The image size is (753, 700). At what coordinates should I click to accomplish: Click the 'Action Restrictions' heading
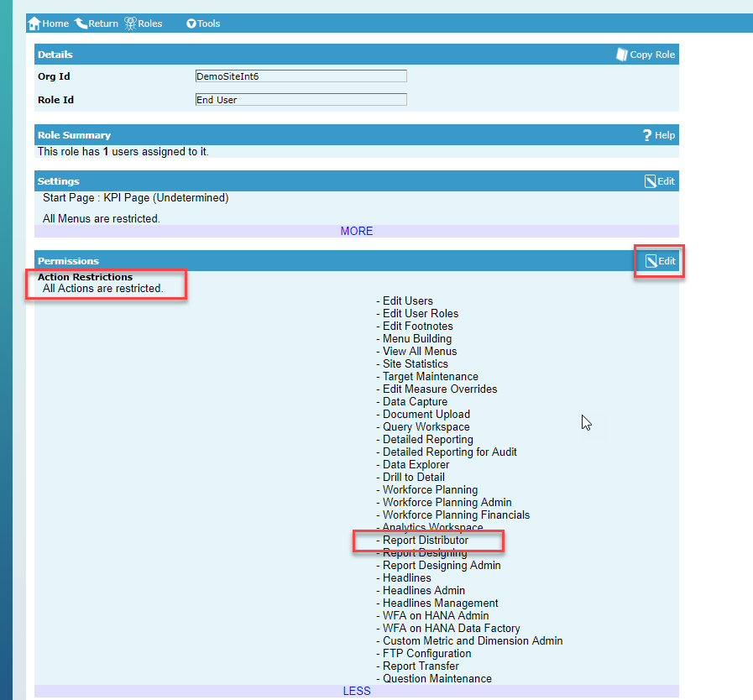click(85, 277)
